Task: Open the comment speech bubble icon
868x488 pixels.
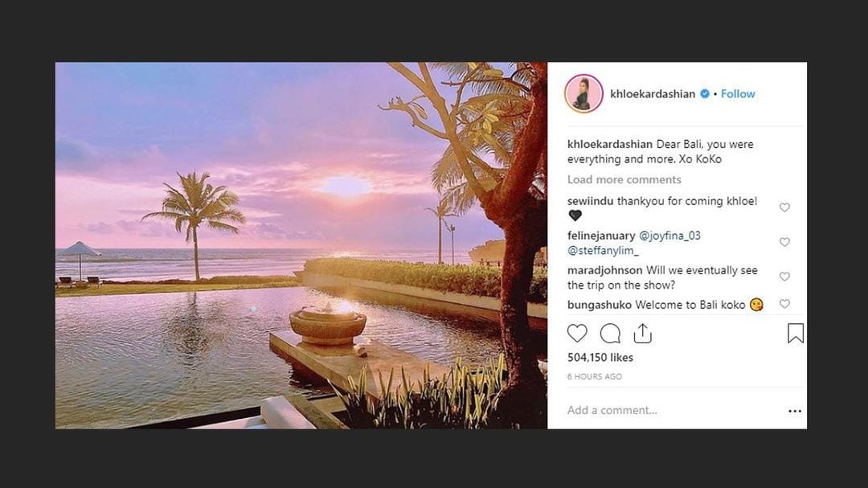Action: pos(609,333)
